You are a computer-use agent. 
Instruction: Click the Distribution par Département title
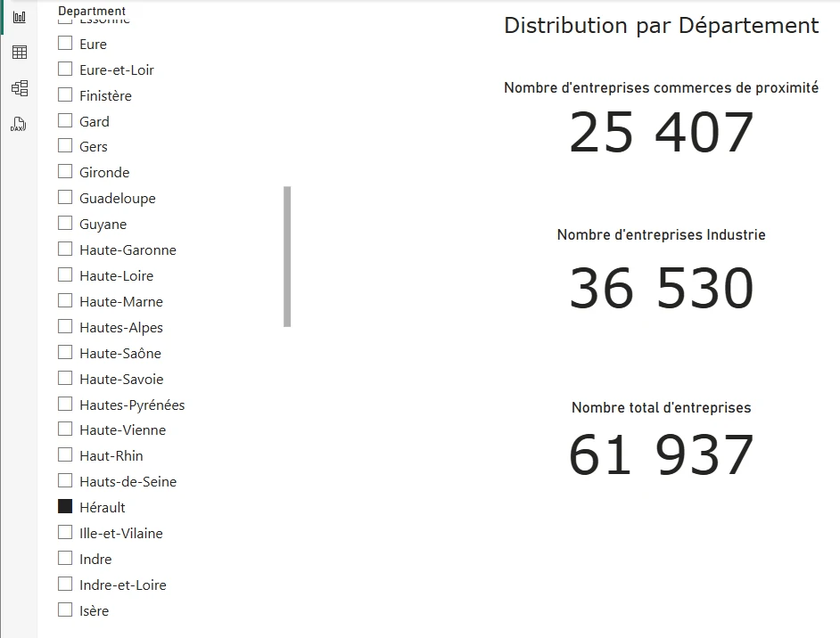tap(661, 25)
